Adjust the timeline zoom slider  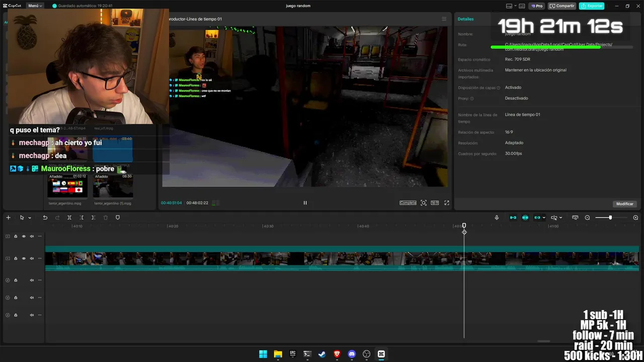click(610, 218)
